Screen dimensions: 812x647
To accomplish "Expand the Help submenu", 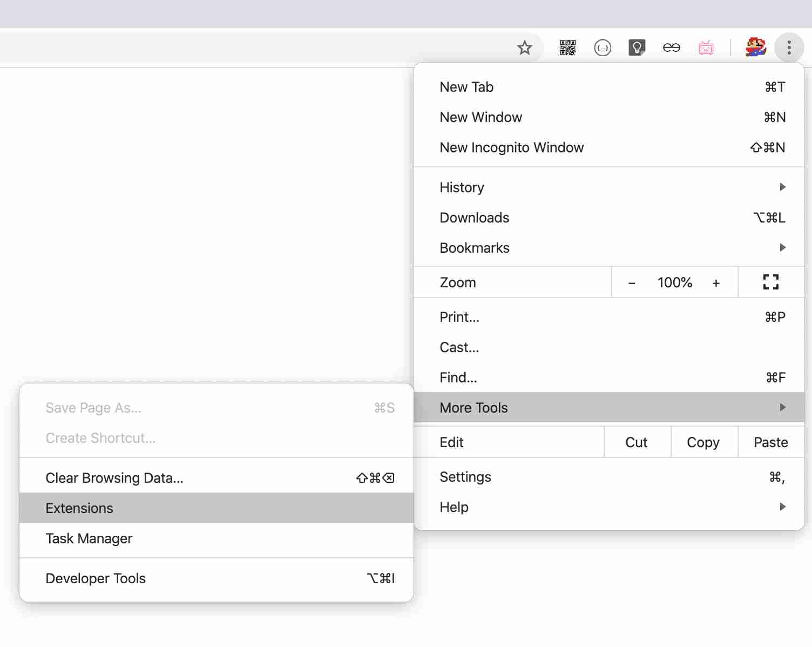I will [609, 507].
